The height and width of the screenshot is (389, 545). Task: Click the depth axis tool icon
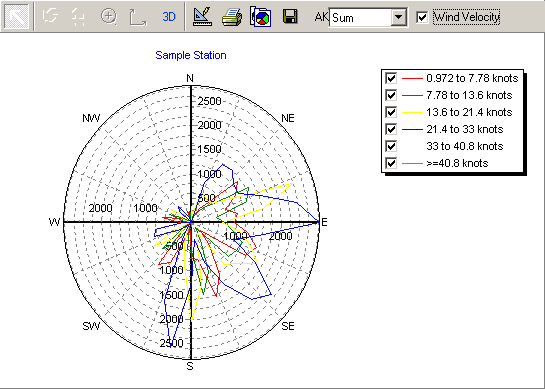[x=138, y=17]
